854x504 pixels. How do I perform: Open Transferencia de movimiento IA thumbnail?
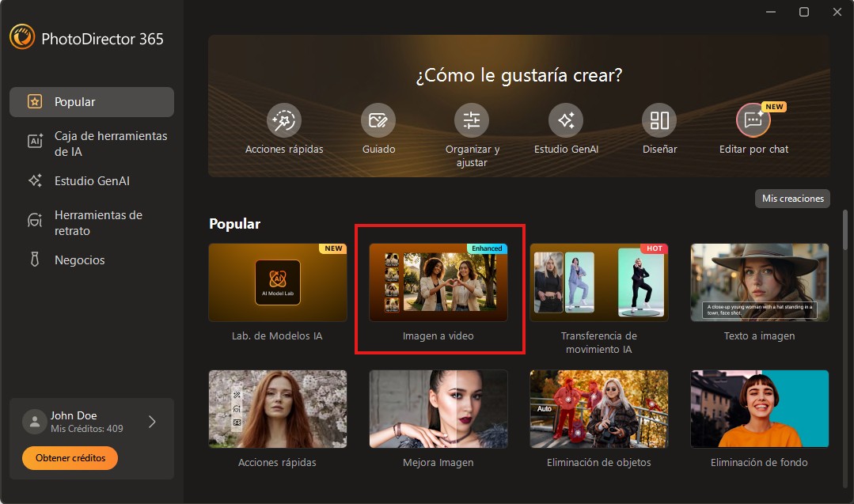tap(599, 282)
